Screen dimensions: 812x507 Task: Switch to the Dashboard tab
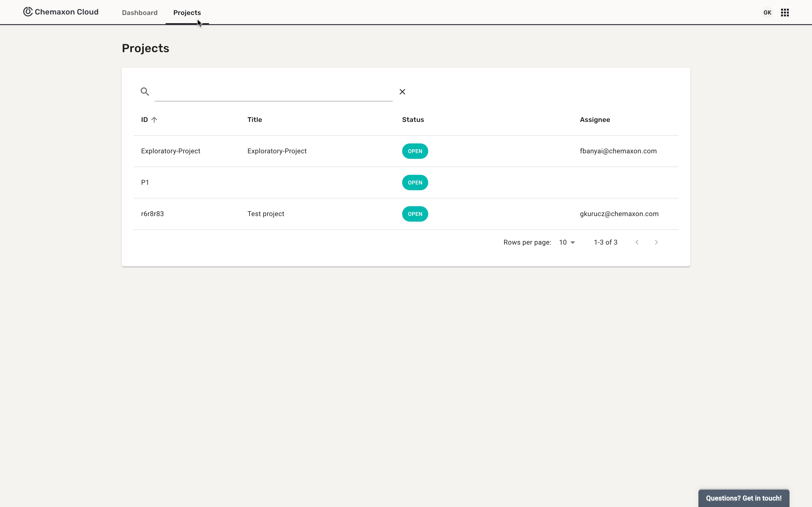click(140, 13)
